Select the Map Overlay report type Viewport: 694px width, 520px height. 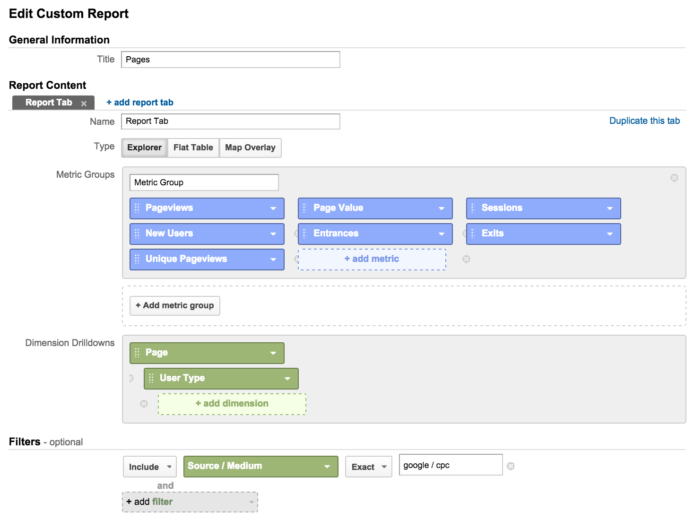click(250, 148)
